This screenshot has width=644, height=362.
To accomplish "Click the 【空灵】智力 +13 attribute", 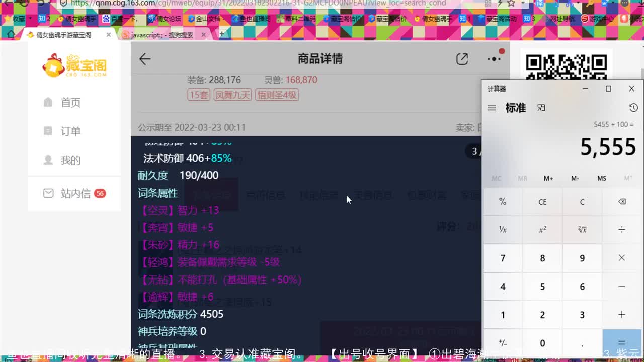I will click(x=179, y=210).
